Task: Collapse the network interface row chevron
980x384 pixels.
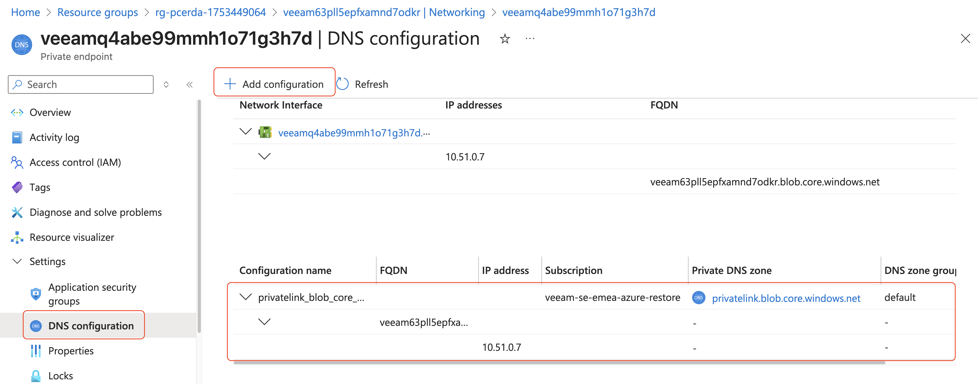Action: coord(246,132)
